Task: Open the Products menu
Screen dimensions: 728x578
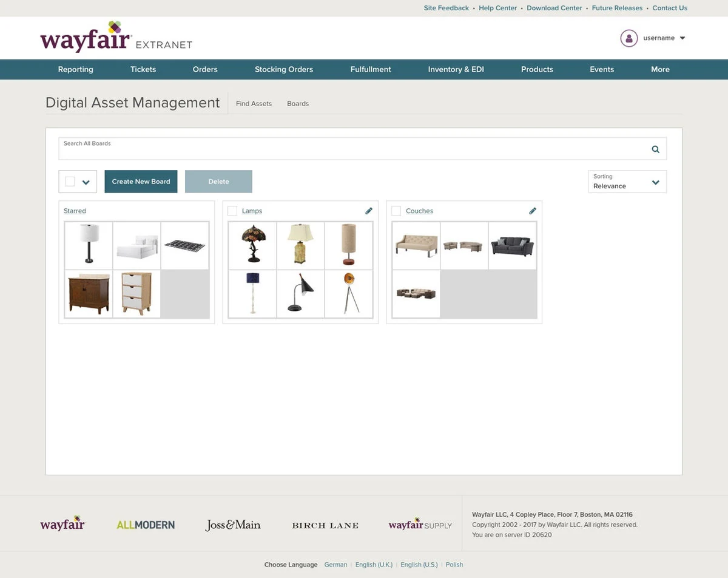Action: pyautogui.click(x=537, y=69)
